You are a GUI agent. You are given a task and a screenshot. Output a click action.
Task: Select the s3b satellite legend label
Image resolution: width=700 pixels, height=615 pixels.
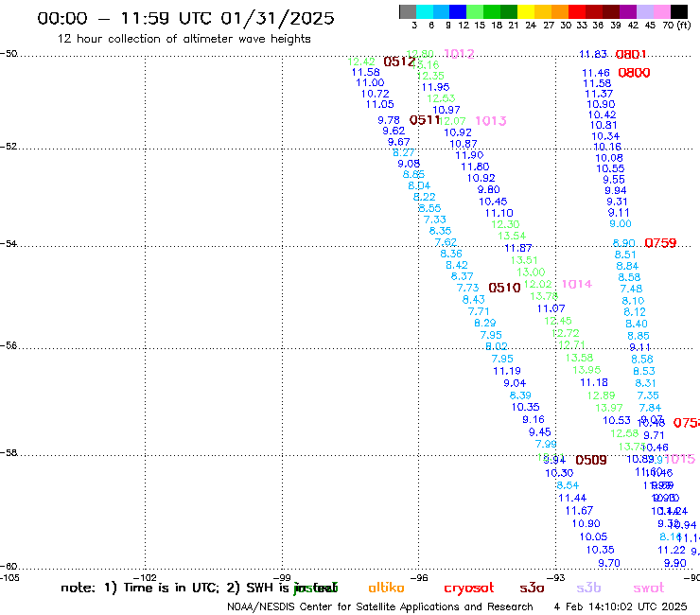click(588, 588)
